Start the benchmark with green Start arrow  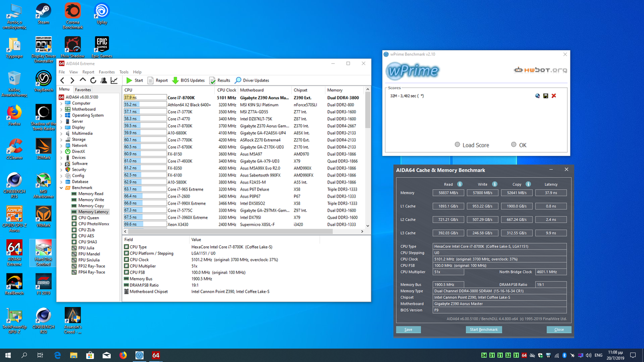point(134,80)
